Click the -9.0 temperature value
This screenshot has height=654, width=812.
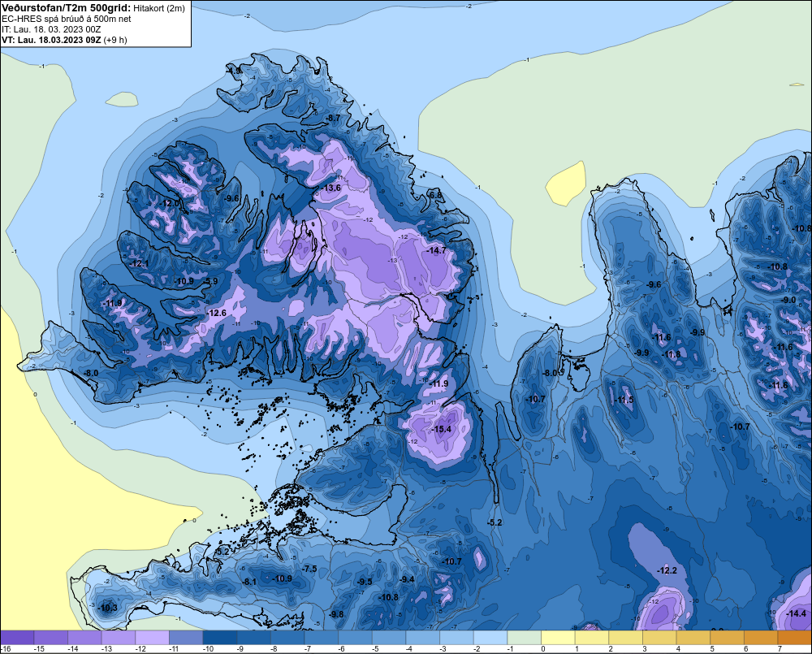(x=788, y=300)
